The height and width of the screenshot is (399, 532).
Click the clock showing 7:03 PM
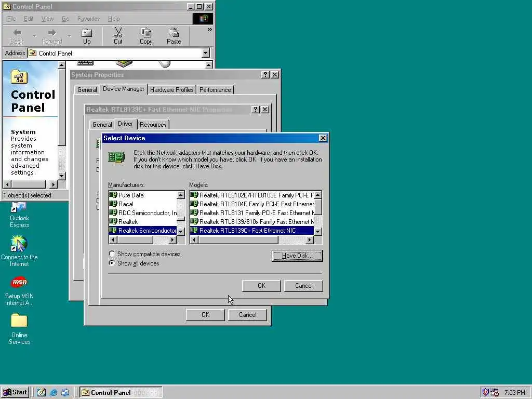click(514, 393)
